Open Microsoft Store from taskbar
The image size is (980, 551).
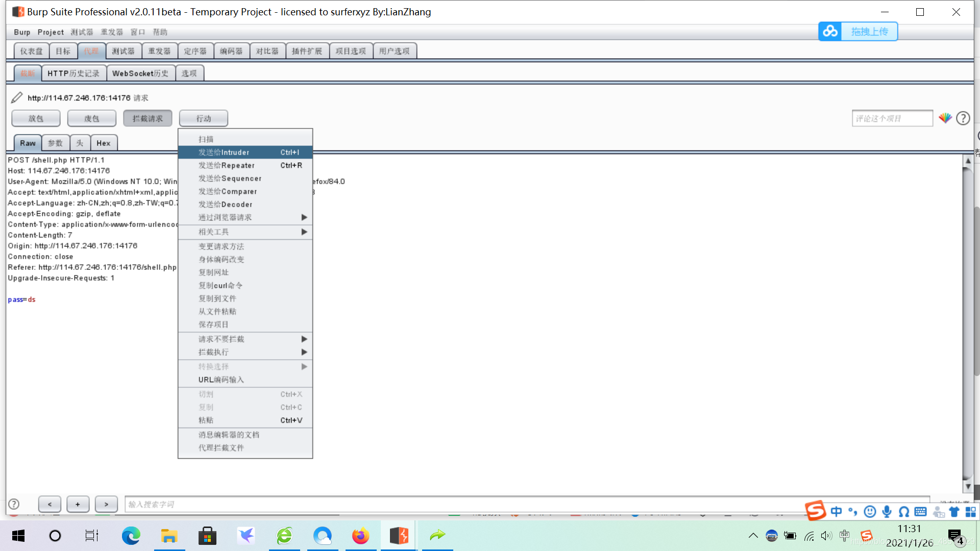click(x=207, y=536)
